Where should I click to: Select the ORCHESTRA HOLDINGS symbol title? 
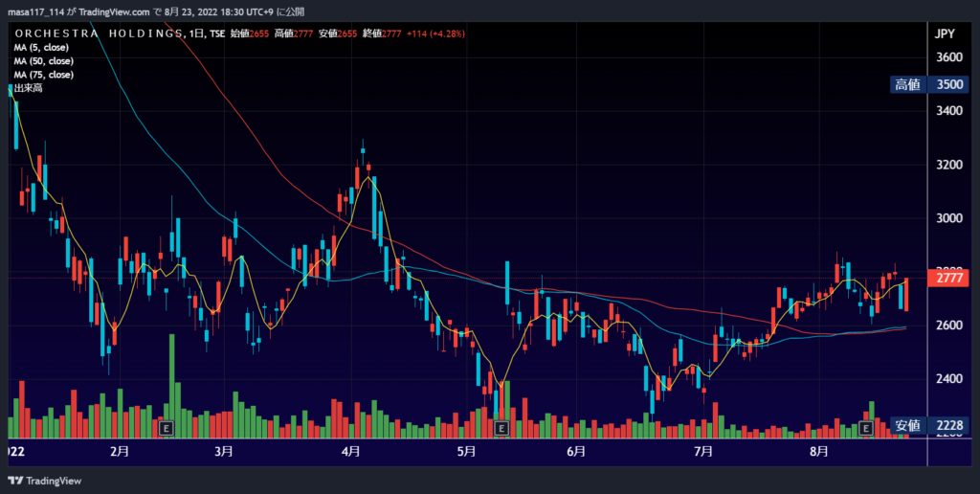pyautogui.click(x=100, y=34)
